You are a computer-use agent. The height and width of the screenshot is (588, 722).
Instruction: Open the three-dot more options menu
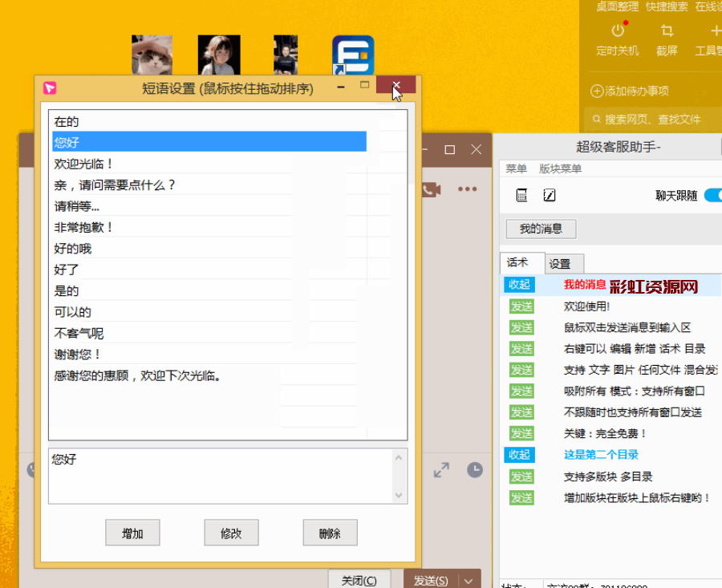468,189
